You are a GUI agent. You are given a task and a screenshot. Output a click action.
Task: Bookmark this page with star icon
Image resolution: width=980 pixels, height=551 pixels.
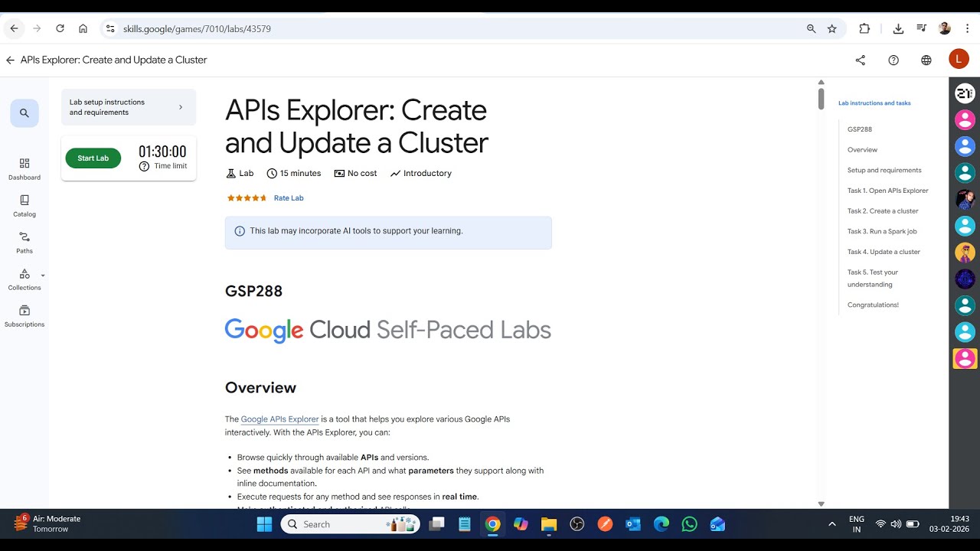[x=832, y=28]
